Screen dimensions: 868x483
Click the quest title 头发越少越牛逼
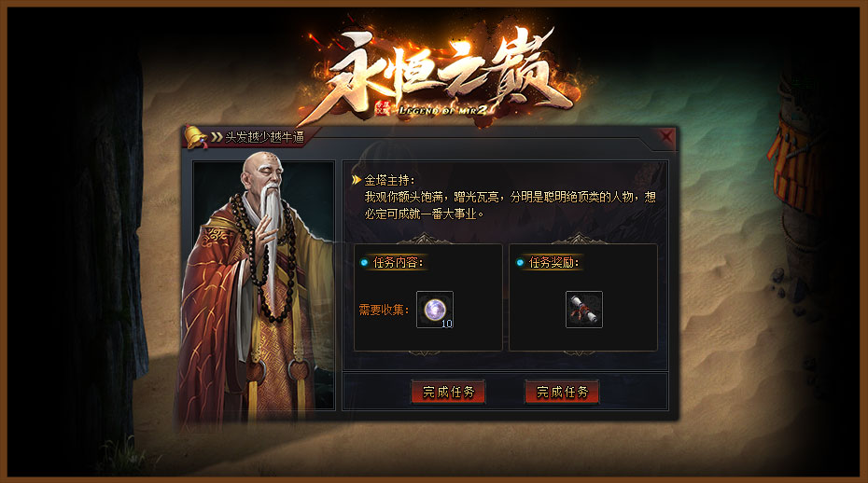point(265,137)
